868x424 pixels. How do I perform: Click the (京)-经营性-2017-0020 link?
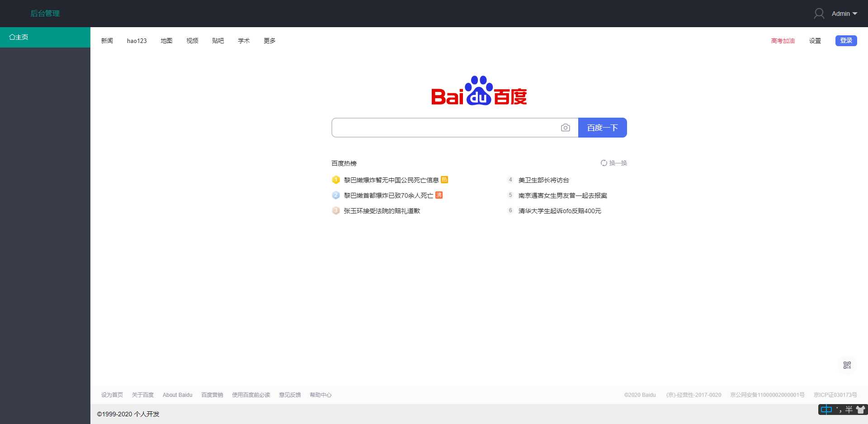pyautogui.click(x=693, y=395)
